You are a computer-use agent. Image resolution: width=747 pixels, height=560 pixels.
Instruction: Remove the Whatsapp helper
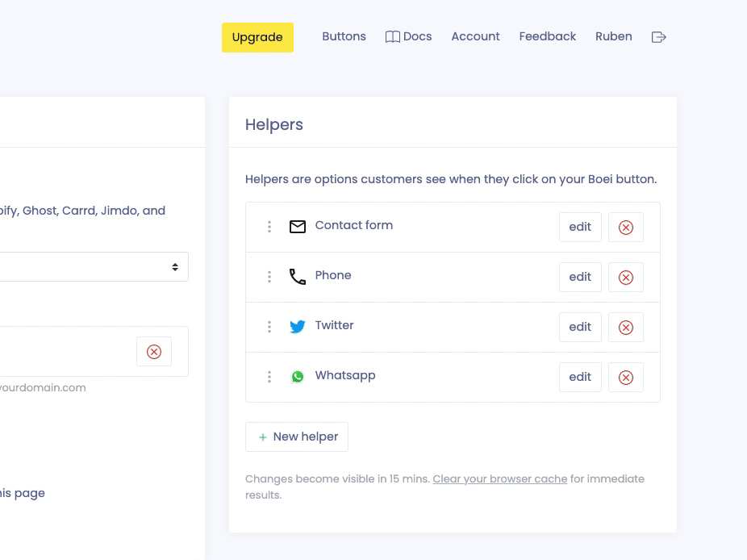click(625, 378)
